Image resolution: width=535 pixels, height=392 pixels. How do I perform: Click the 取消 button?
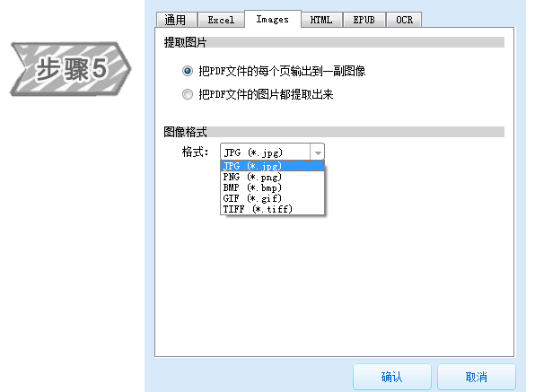[477, 377]
